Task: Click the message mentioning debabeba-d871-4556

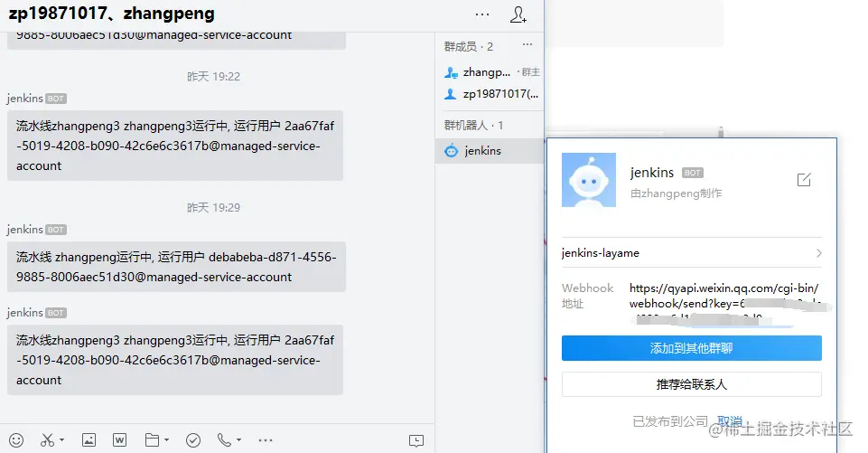Action: (176, 267)
